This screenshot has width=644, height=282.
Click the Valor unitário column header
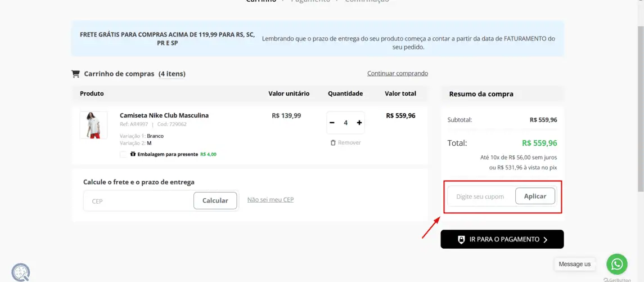(289, 93)
